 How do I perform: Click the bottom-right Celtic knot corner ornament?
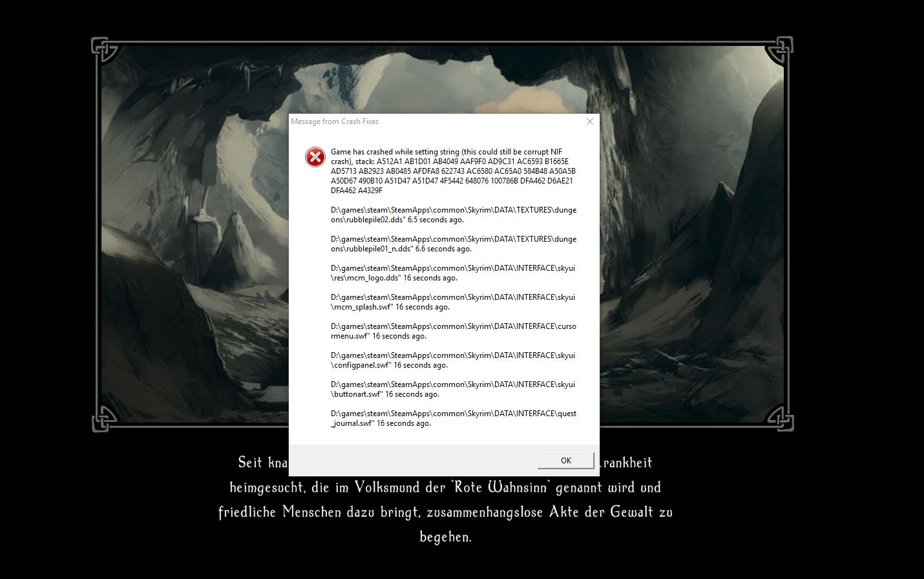pyautogui.click(x=779, y=417)
